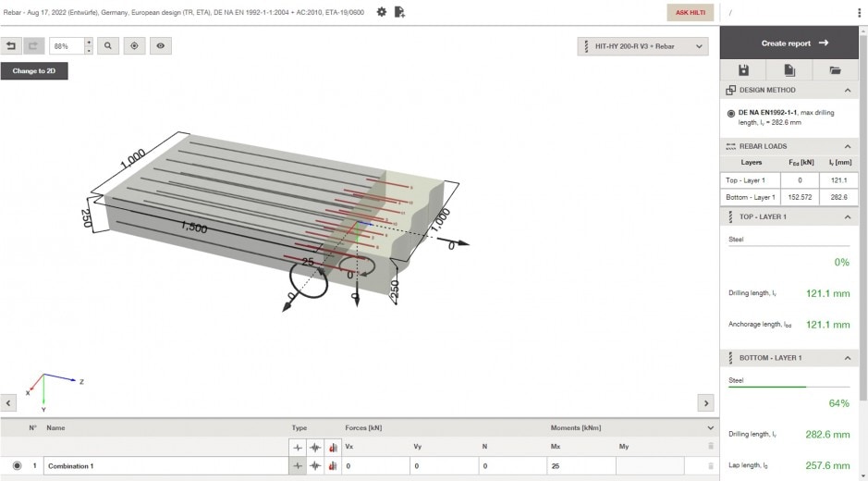Increase zoom percentage with up stepper
868x481 pixels.
pos(89,43)
